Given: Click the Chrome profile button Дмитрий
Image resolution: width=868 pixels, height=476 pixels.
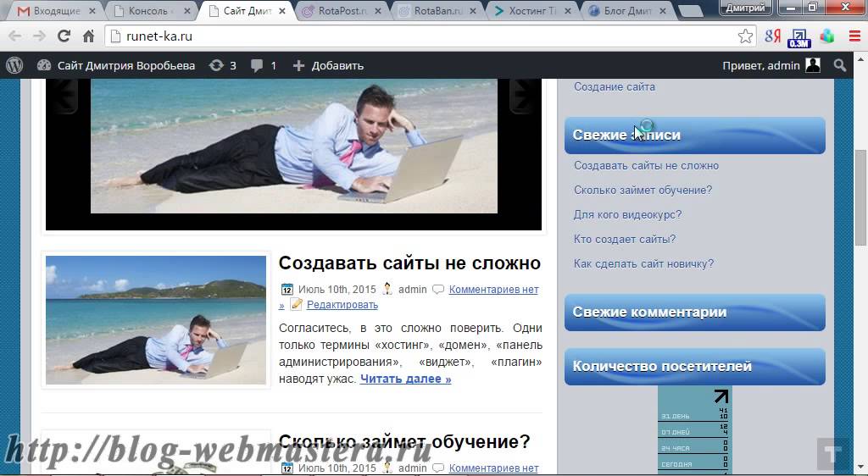Looking at the screenshot, I should point(746,7).
